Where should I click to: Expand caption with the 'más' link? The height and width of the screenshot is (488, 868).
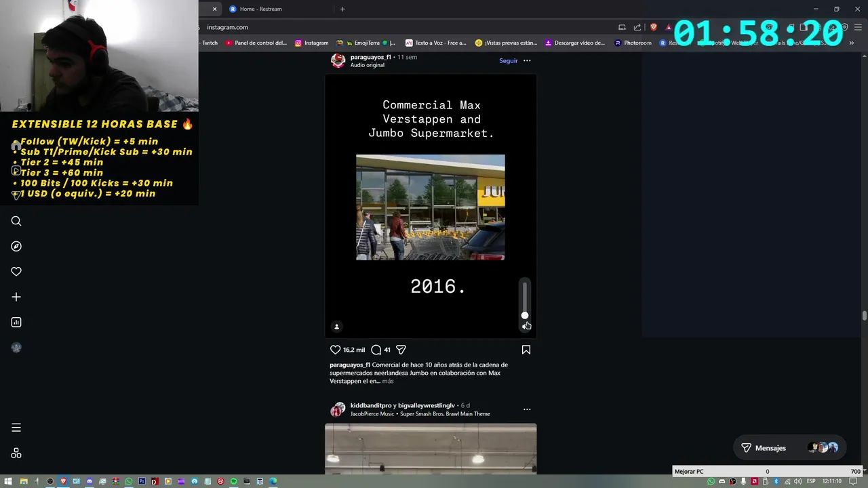tap(388, 381)
